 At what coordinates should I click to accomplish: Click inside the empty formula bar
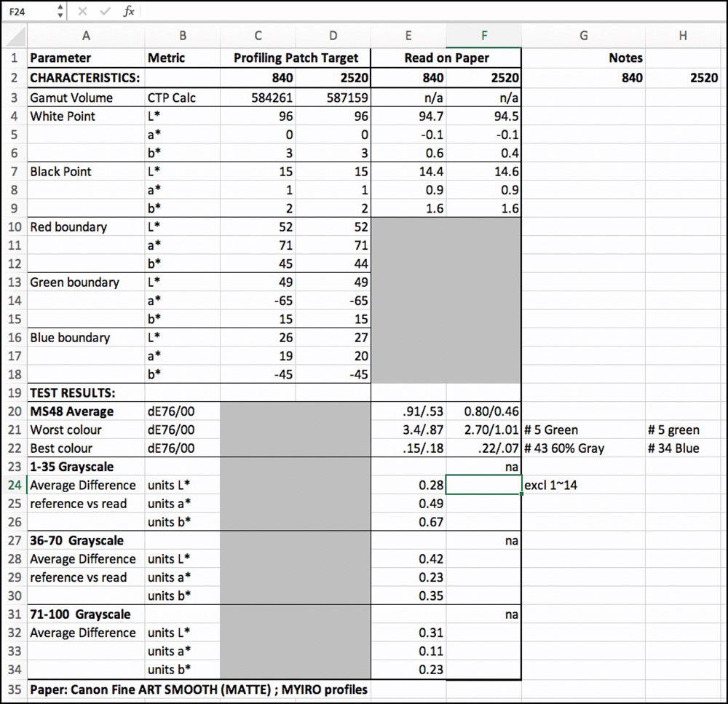pyautogui.click(x=430, y=12)
